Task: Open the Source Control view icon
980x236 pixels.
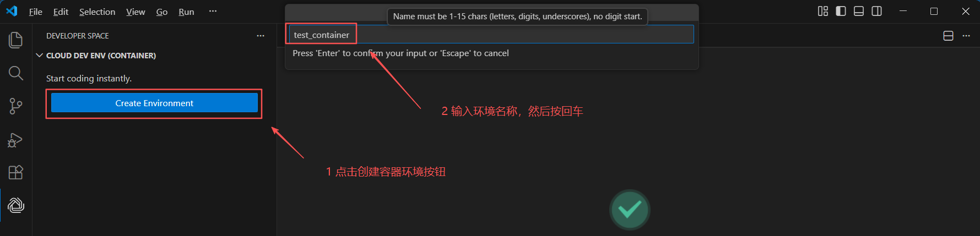Action: (16, 106)
